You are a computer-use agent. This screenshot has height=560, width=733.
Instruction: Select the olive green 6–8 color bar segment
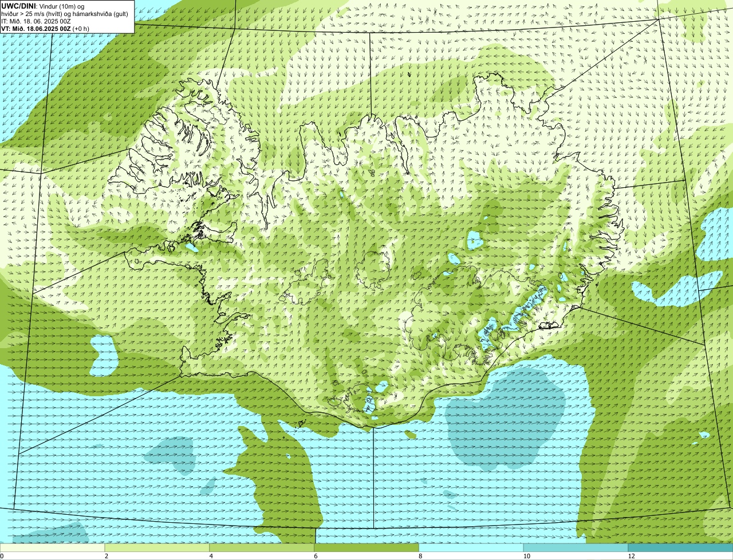(x=366, y=548)
